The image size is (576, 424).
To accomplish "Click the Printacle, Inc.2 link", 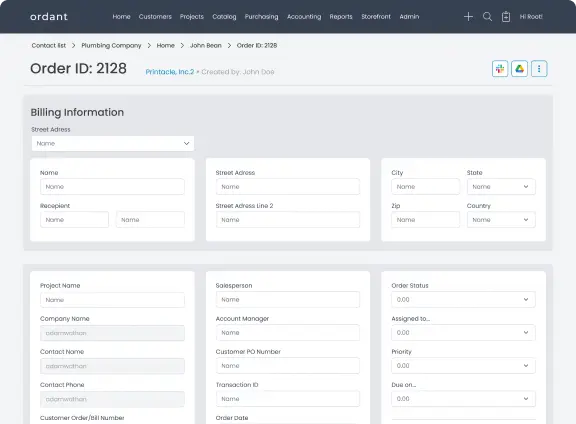I will tap(170, 72).
